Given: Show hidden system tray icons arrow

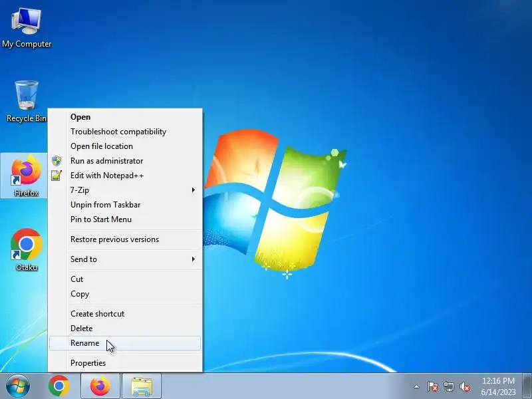Looking at the screenshot, I should click(417, 386).
